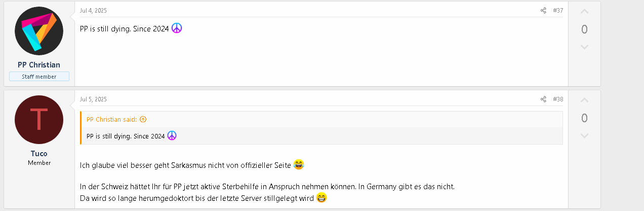Click the Jul 5, 2025 timestamp

pyautogui.click(x=93, y=99)
